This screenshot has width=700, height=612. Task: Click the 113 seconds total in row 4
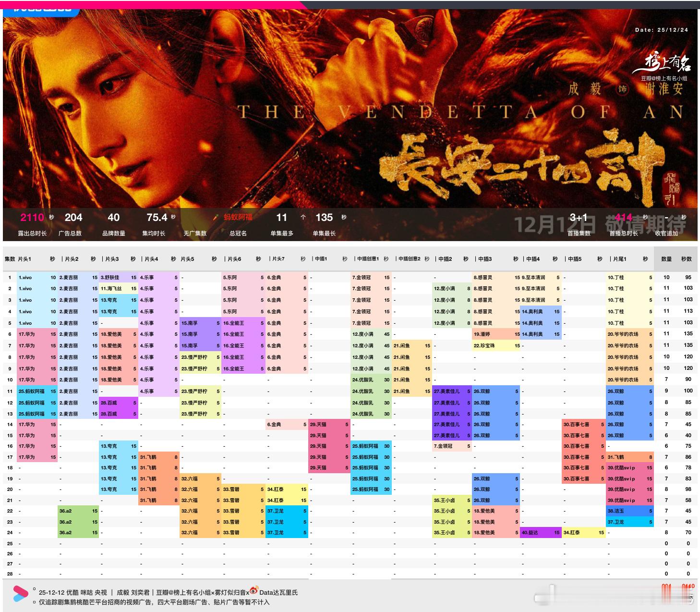click(688, 311)
